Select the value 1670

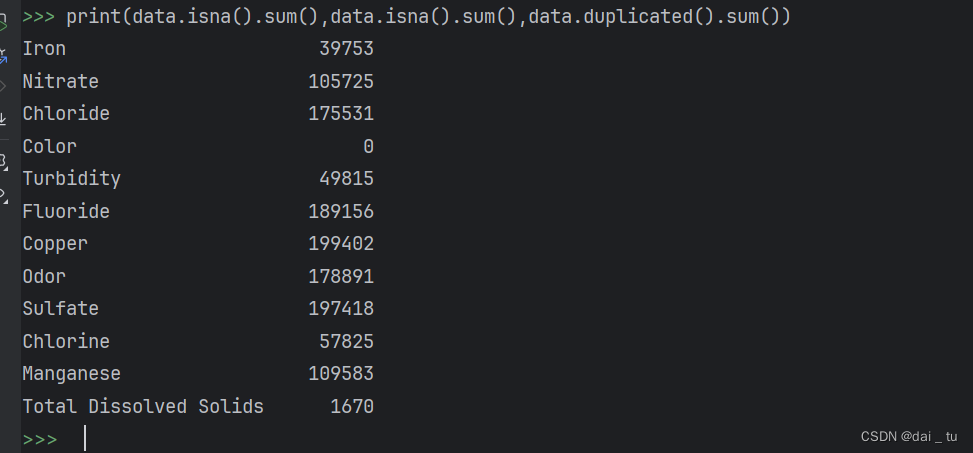[352, 406]
